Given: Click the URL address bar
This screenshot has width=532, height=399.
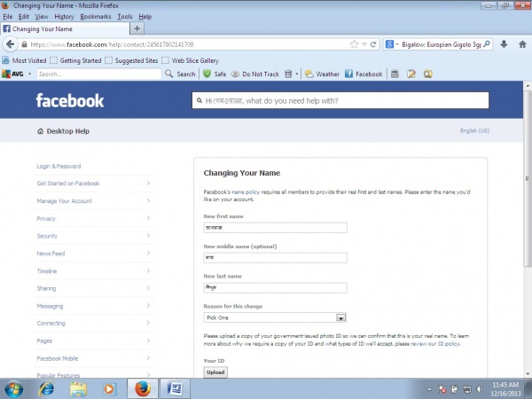Looking at the screenshot, I should tap(188, 44).
